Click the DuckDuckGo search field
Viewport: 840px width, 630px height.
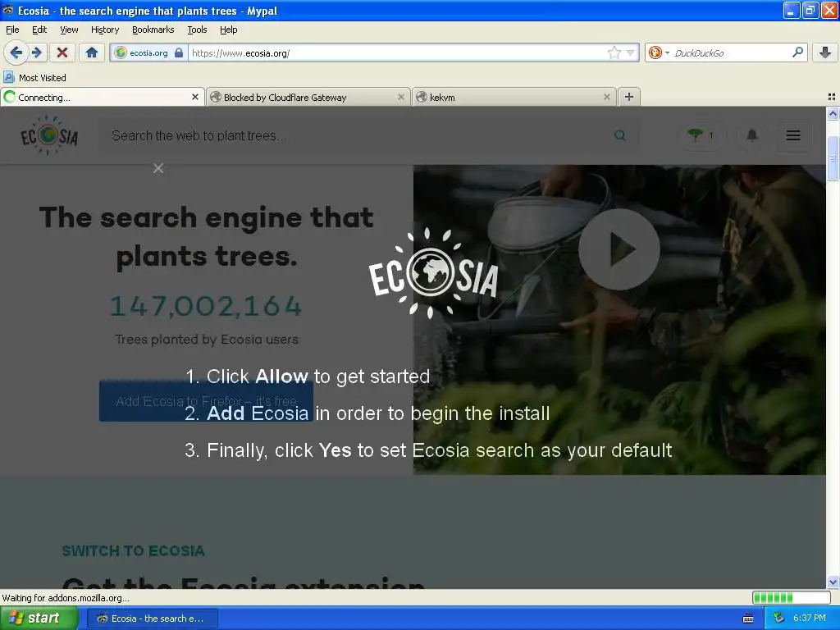point(731,53)
